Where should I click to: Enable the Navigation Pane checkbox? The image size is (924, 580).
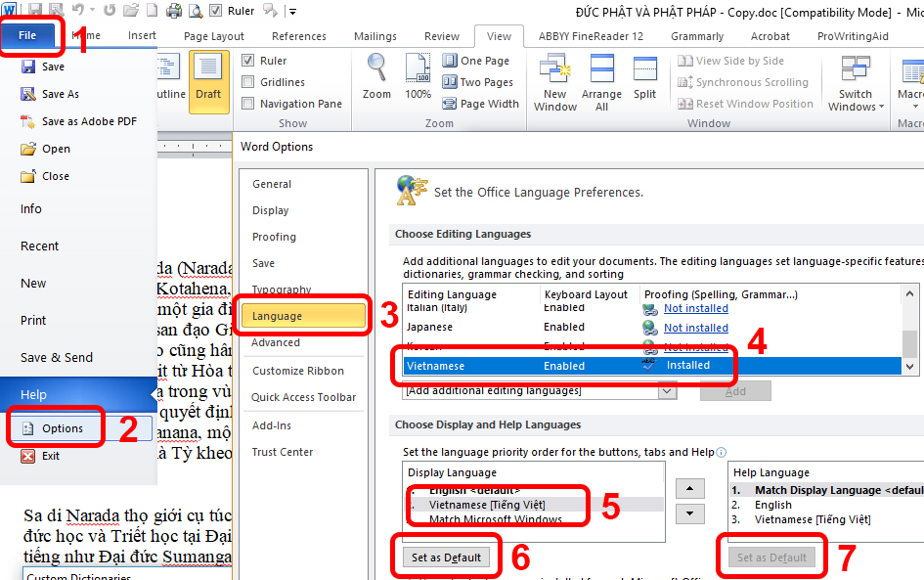pyautogui.click(x=248, y=104)
